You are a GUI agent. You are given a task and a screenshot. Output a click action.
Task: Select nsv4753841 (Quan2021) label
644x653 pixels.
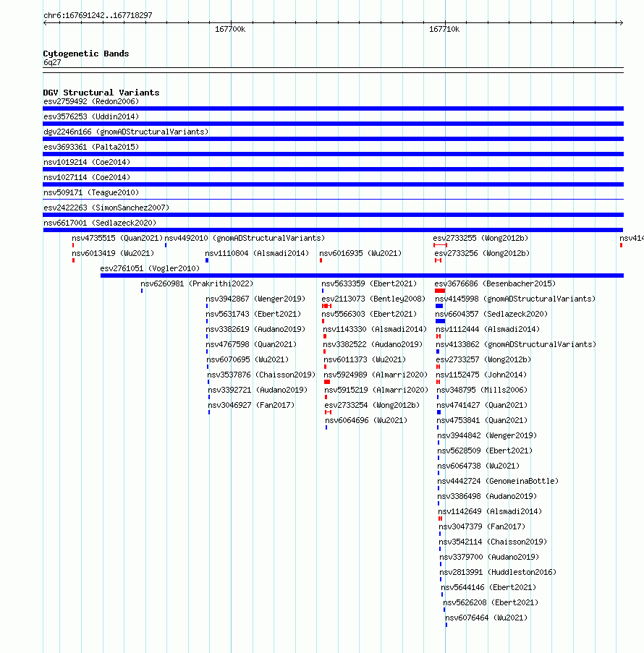(482, 421)
